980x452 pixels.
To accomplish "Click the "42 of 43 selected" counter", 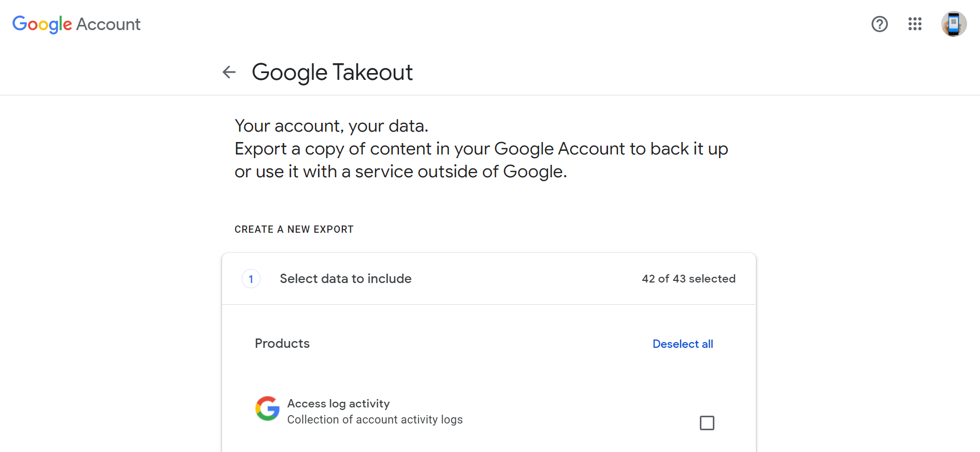I will pyautogui.click(x=688, y=278).
